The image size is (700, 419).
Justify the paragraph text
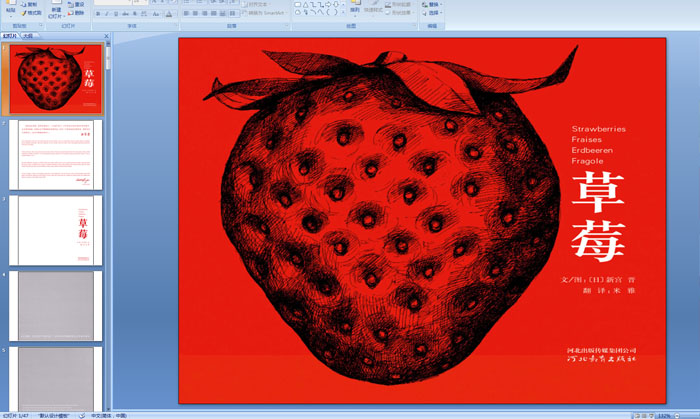pos(213,13)
